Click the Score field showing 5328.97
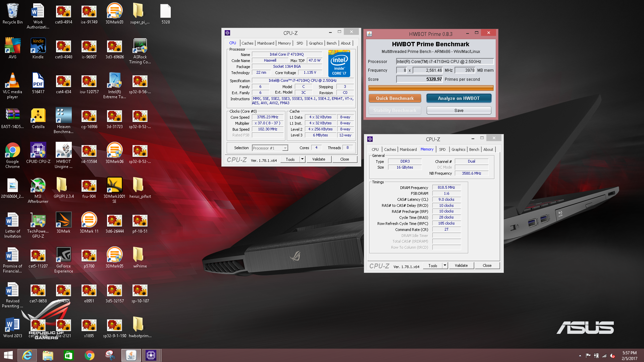This screenshot has height=362, width=644. pyautogui.click(x=420, y=79)
